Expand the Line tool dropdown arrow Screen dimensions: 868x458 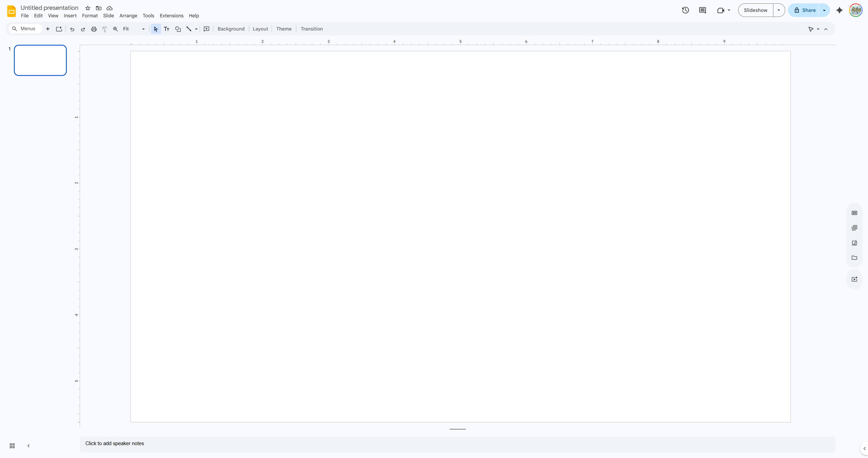pos(196,29)
